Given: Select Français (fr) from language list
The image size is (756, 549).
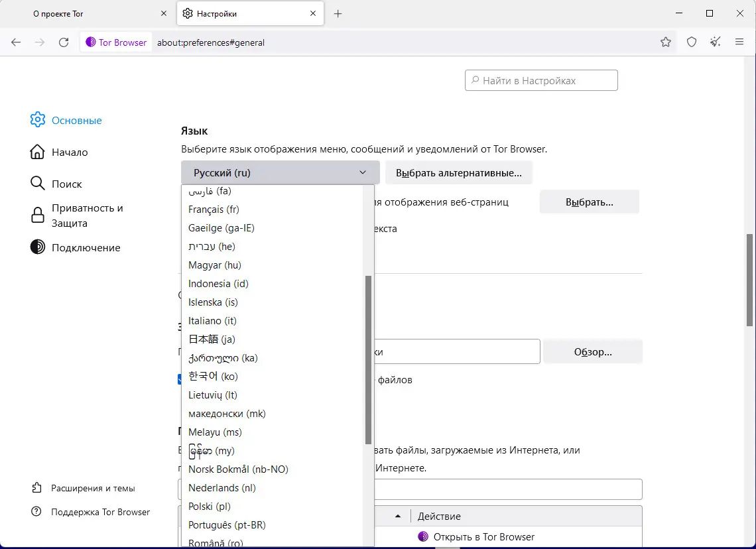Looking at the screenshot, I should (214, 210).
